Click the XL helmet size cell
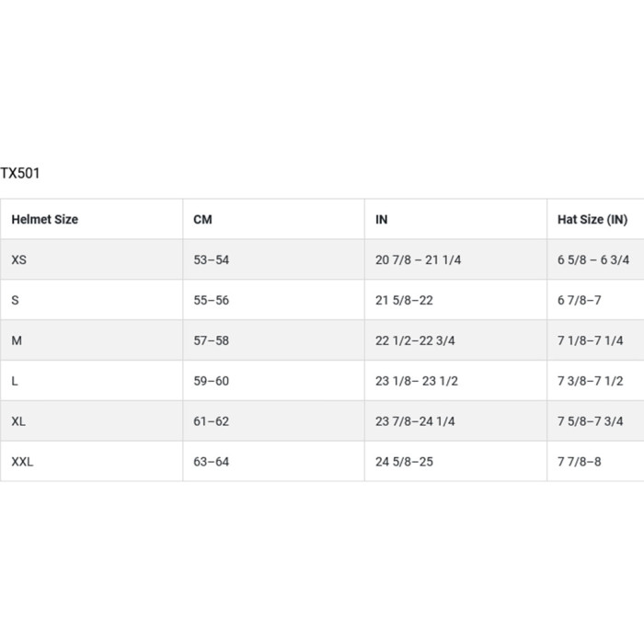 (x=18, y=421)
